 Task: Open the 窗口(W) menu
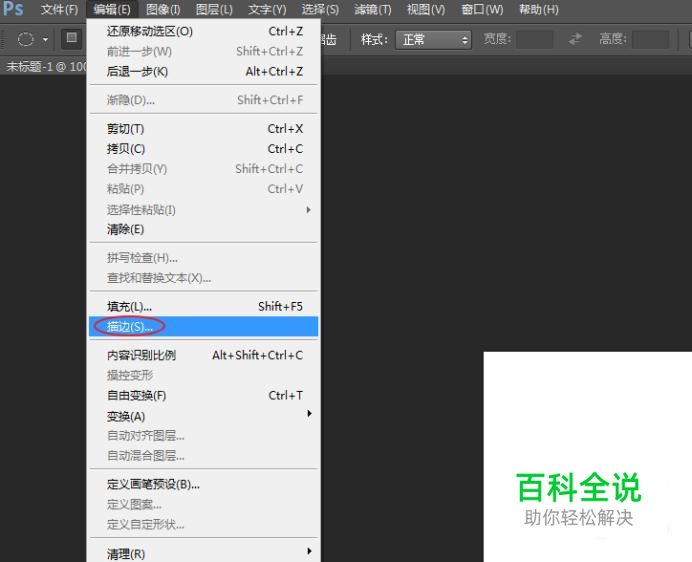click(481, 9)
